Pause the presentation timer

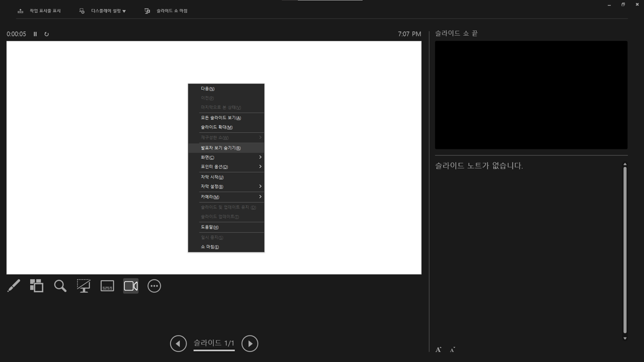pyautogui.click(x=35, y=34)
